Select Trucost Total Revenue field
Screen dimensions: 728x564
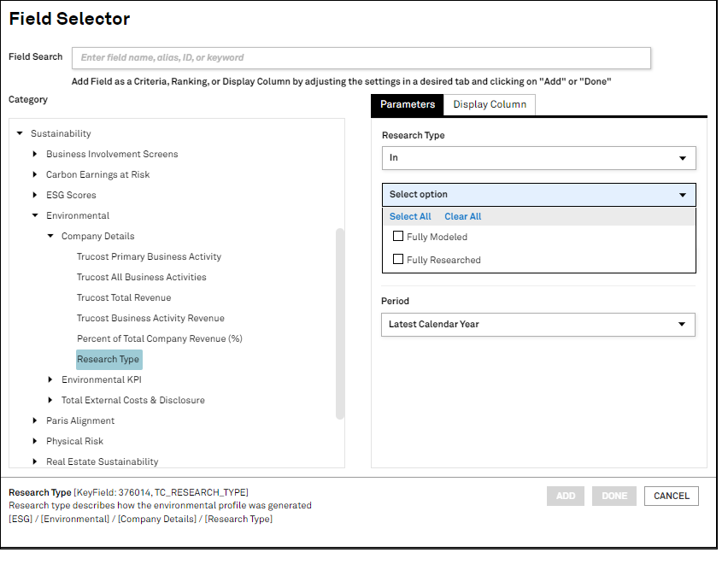coord(124,297)
